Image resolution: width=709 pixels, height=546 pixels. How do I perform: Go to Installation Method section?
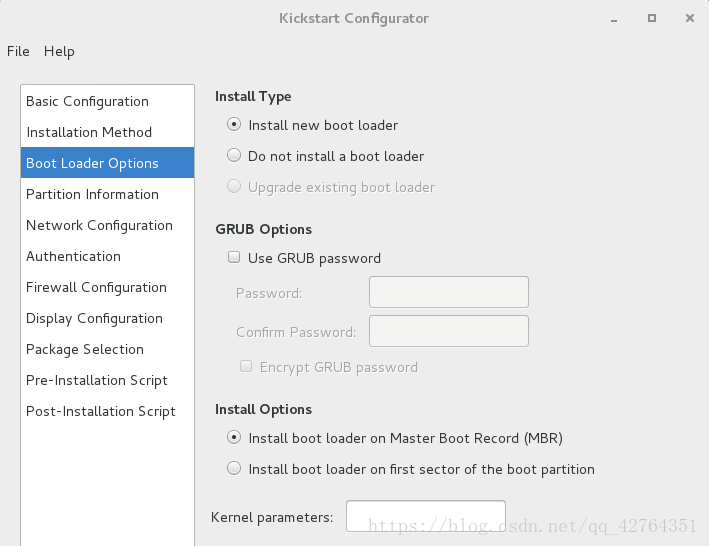click(107, 132)
